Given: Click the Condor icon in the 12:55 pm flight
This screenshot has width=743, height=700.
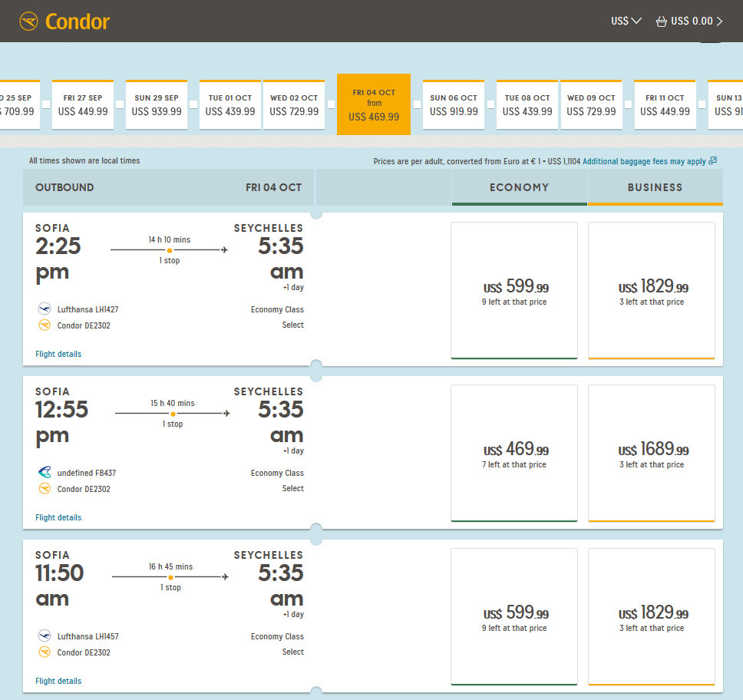Looking at the screenshot, I should tap(45, 489).
